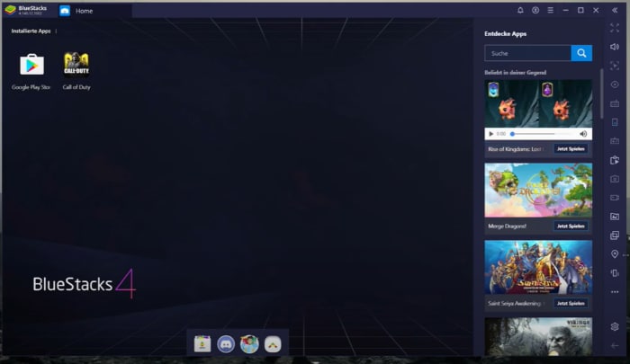Open the Google Play Store app

click(x=31, y=65)
